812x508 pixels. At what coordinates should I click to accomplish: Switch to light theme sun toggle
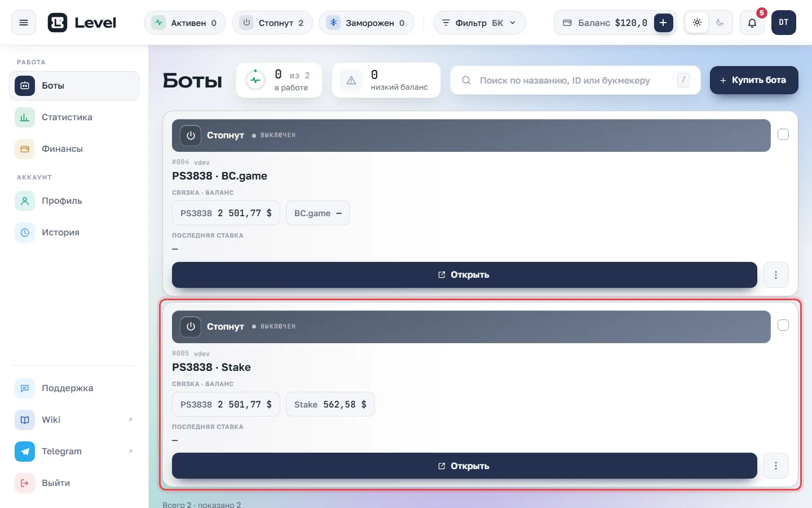697,23
